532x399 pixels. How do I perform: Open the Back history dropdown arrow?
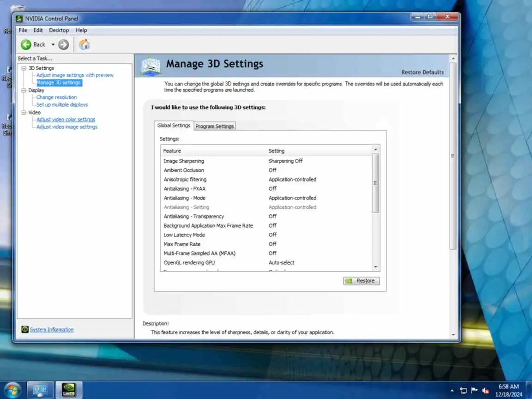53,44
